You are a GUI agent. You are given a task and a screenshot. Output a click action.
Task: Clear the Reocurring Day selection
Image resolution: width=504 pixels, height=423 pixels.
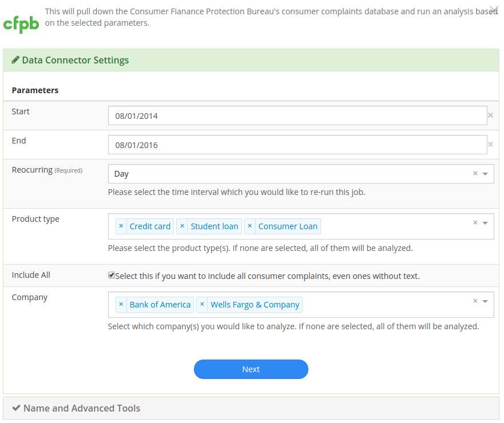(475, 173)
